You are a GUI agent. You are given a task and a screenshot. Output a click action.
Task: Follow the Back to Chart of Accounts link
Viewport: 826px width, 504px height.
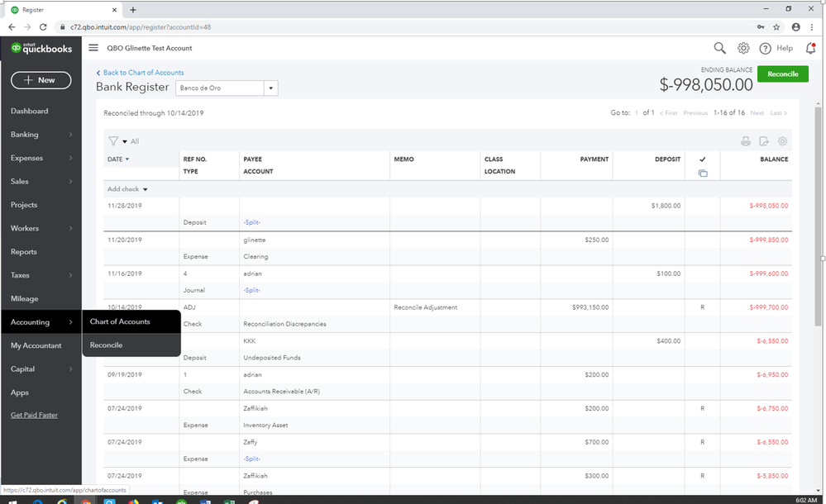click(x=140, y=73)
